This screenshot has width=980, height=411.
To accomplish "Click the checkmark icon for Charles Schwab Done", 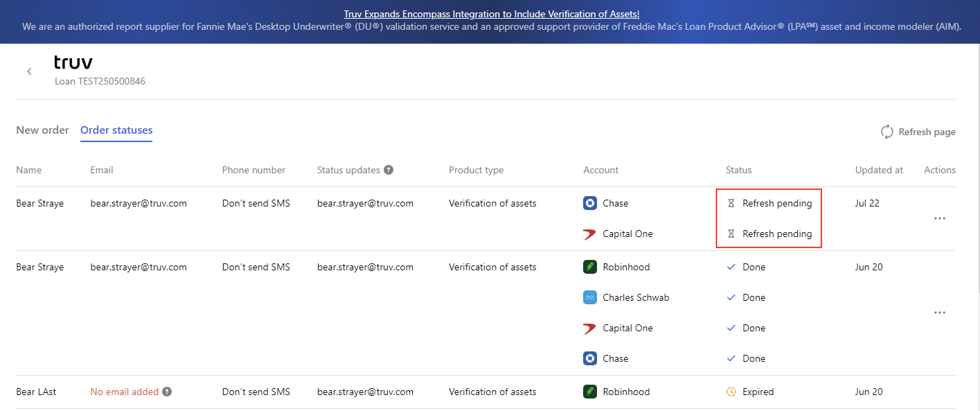I will coord(731,298).
